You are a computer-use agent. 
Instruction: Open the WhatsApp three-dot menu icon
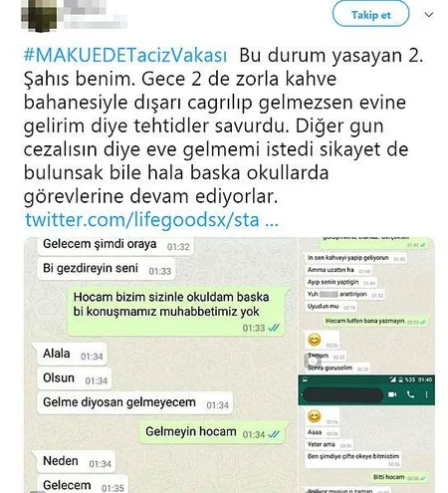tap(426, 394)
